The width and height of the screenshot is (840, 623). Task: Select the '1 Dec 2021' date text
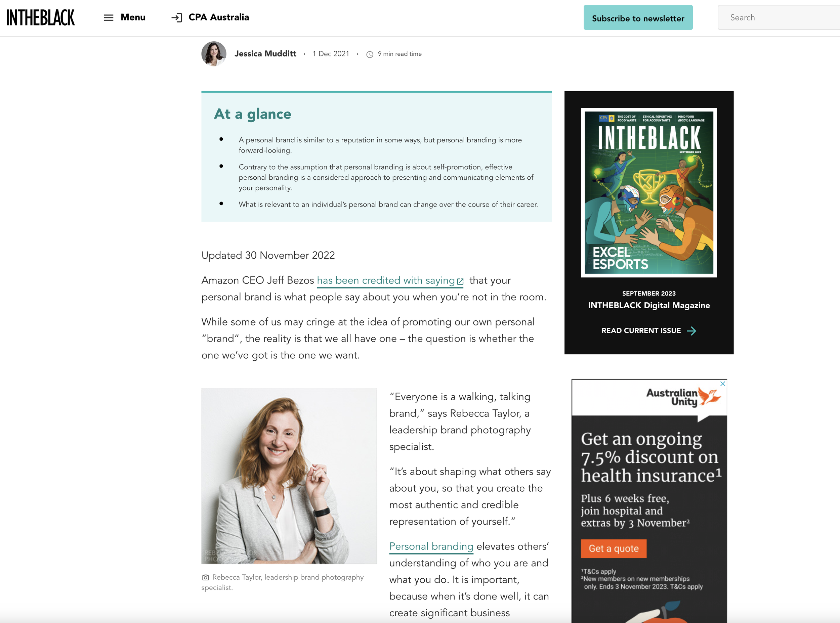331,53
